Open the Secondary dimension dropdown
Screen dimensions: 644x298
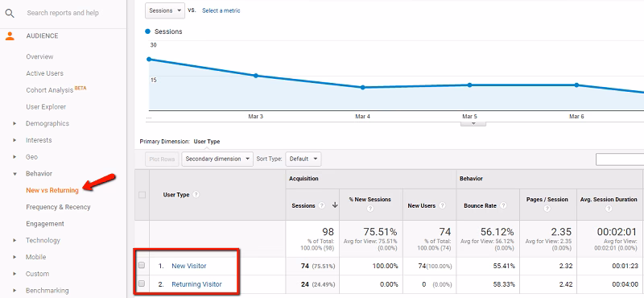tap(217, 159)
